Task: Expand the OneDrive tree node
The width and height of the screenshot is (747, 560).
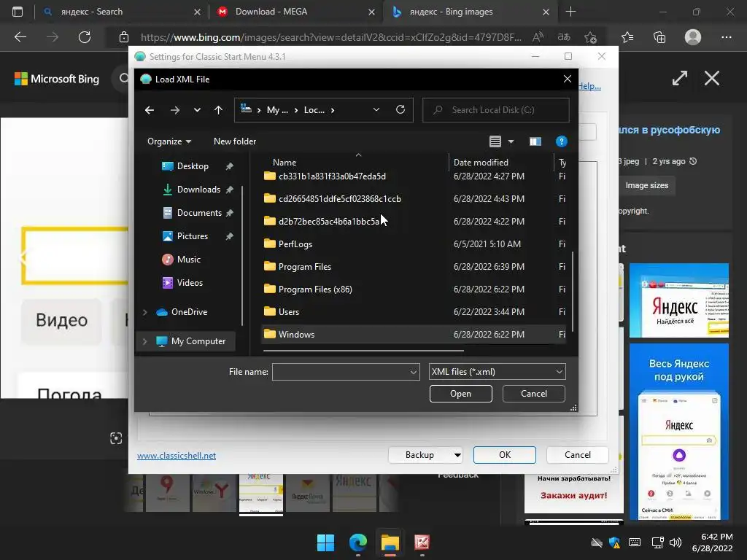Action: tap(145, 312)
